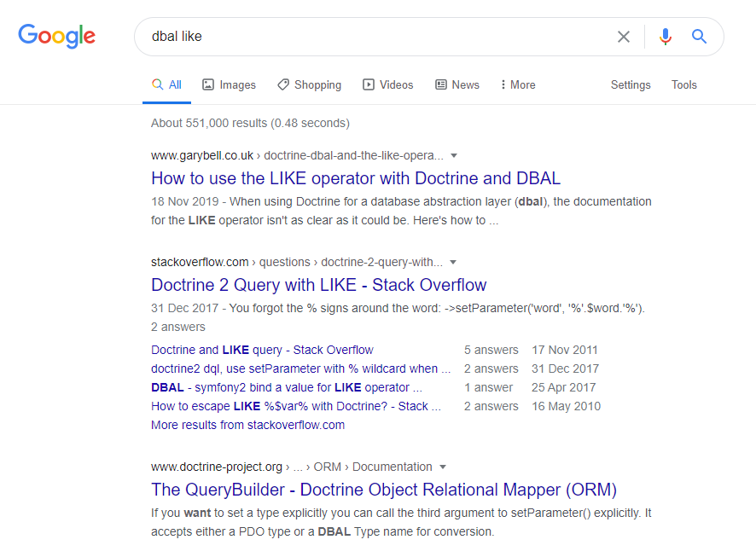Image resolution: width=756 pixels, height=557 pixels.
Task: Click the '25 Apr 2017' date
Action: point(564,387)
